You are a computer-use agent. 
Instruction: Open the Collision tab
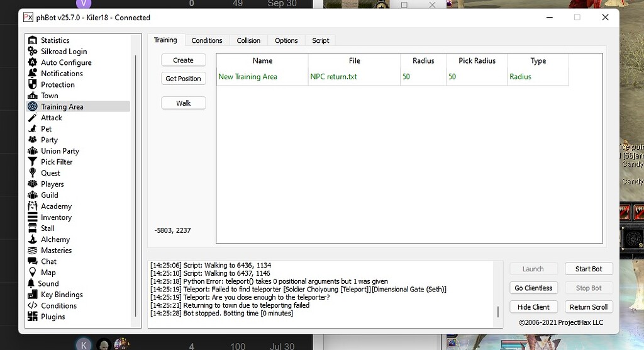point(248,40)
